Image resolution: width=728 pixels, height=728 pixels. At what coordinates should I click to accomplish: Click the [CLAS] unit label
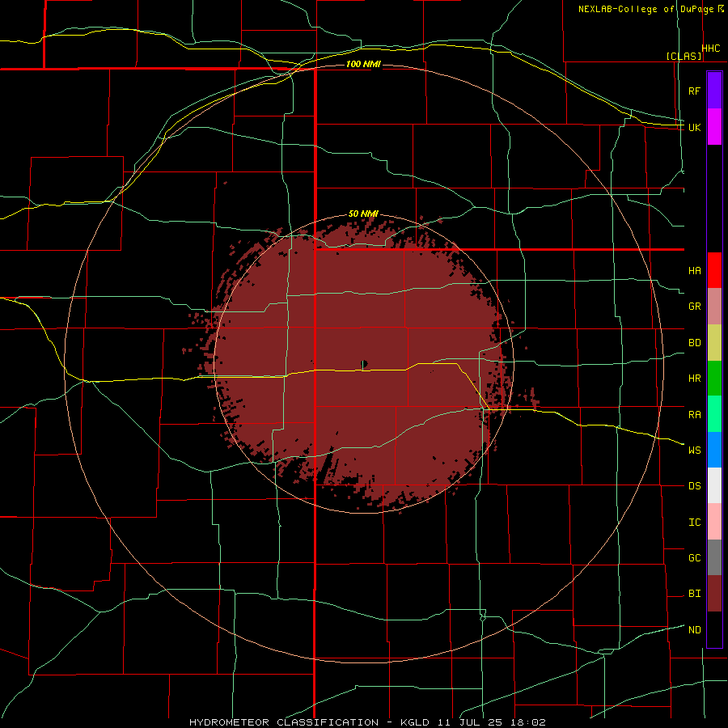[x=684, y=57]
